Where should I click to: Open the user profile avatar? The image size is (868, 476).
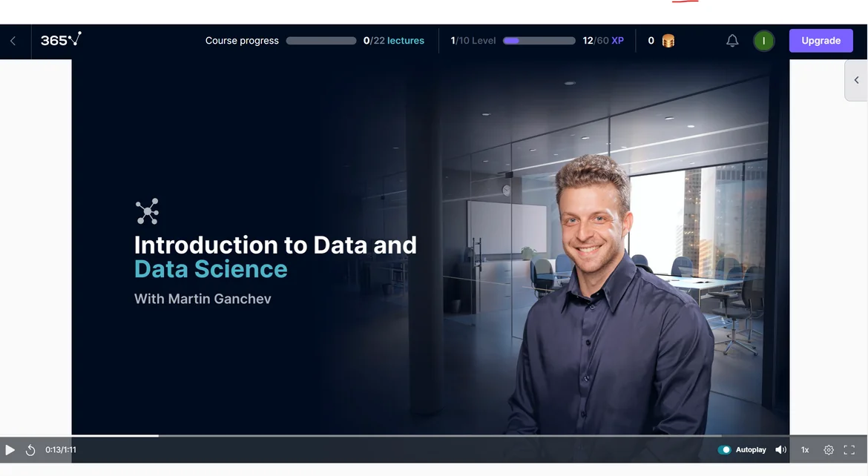coord(763,41)
